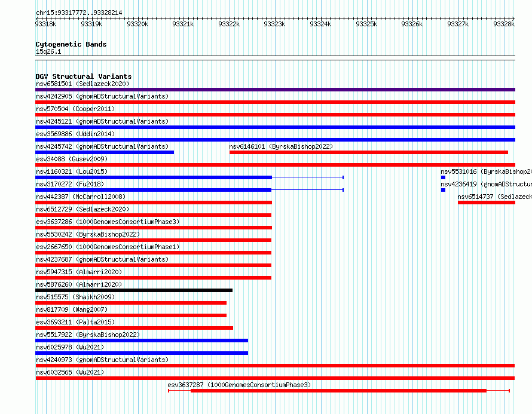Screen dimensions: 532x414
Task: Select the red esv3637286 variant bar
Action: point(154,228)
